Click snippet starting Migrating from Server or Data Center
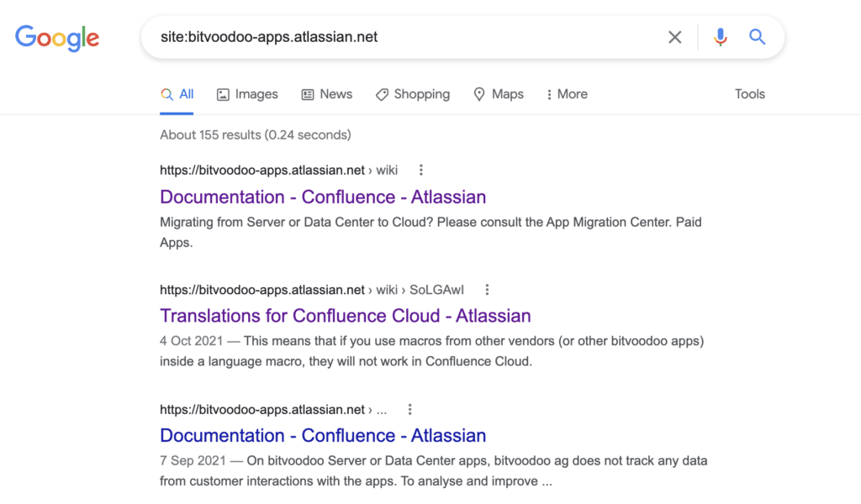This screenshot has height=504, width=861. tap(430, 232)
